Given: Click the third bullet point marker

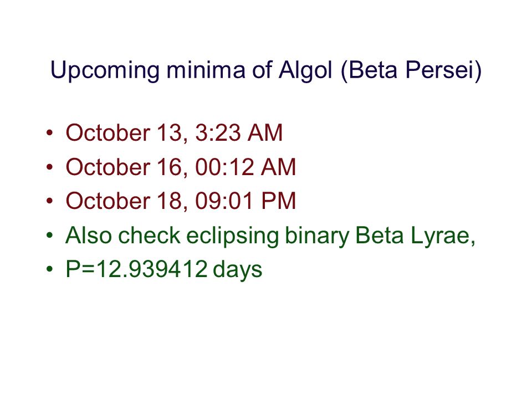Looking at the screenshot, I should [49, 201].
